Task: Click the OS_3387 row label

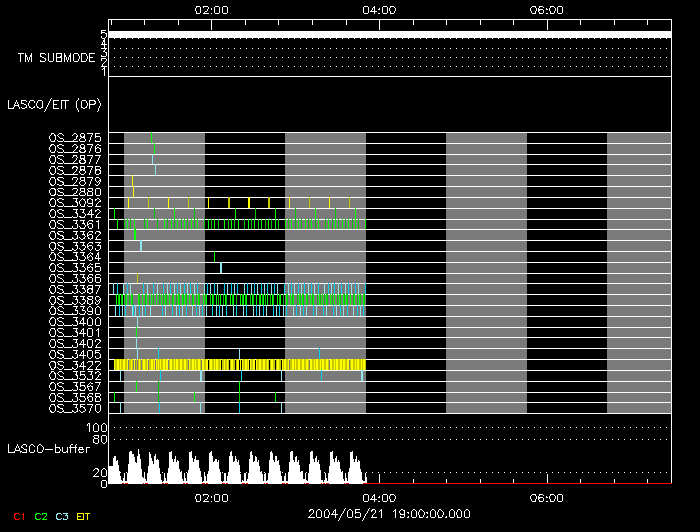Action: (x=75, y=289)
